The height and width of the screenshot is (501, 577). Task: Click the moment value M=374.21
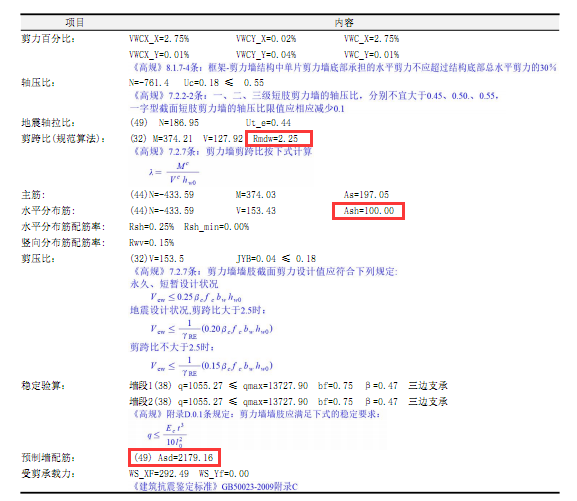click(172, 139)
